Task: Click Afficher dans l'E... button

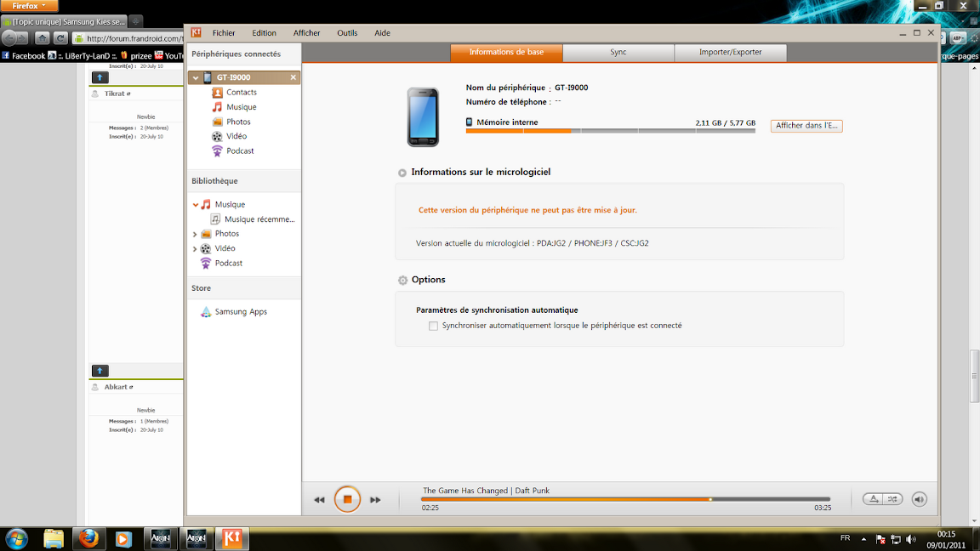Action: (806, 126)
